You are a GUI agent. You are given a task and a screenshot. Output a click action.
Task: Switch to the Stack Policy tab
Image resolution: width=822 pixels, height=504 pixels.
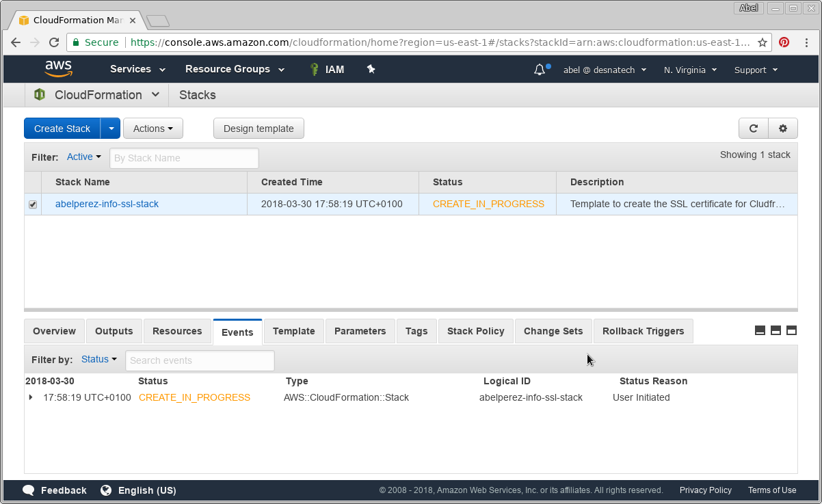tap(476, 331)
